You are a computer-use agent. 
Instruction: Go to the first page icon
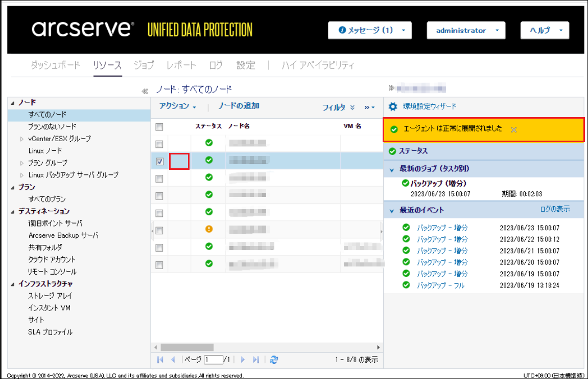coord(160,360)
